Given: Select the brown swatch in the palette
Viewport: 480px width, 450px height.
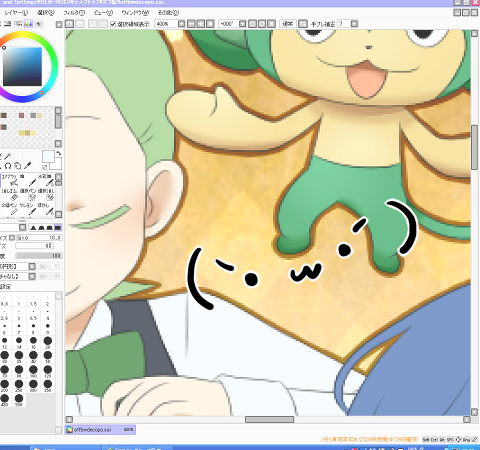Looking at the screenshot, I should [4, 115].
